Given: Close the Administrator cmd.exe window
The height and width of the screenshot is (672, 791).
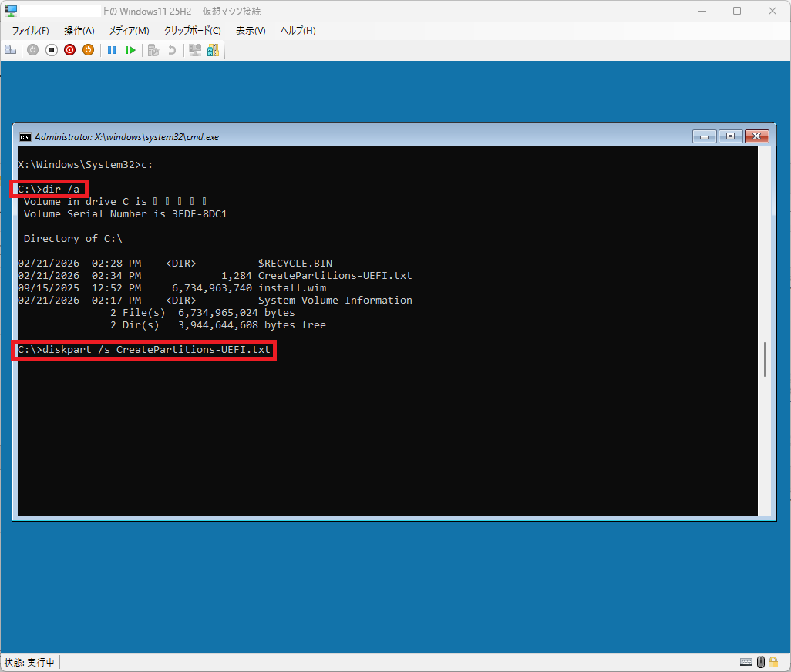Looking at the screenshot, I should 757,136.
